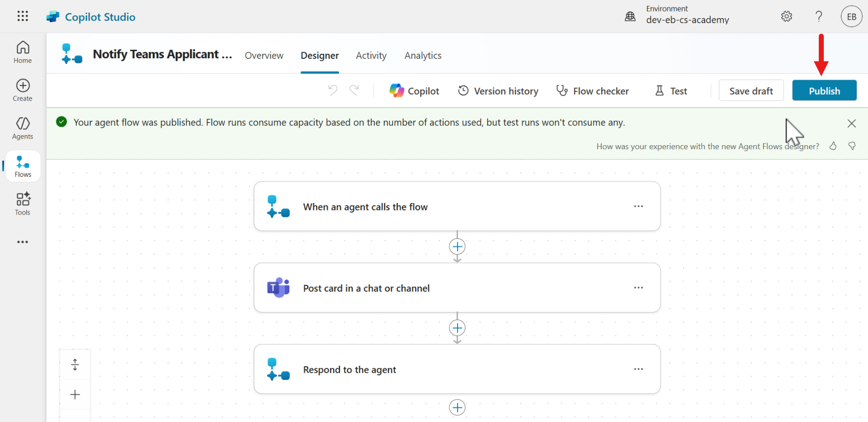Zoom in using the canvas plus control

pyautogui.click(x=75, y=395)
